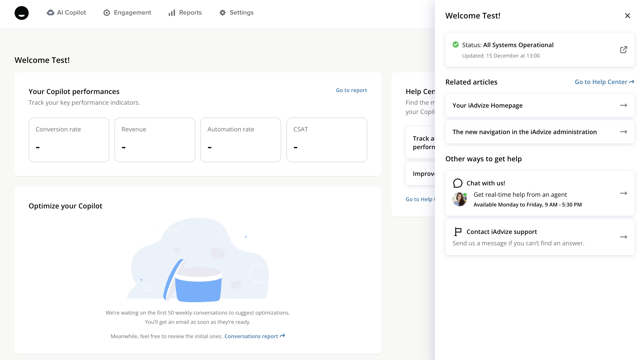Open the AI Copilot menu
Viewport: 644px width, 360px height.
pyautogui.click(x=66, y=12)
